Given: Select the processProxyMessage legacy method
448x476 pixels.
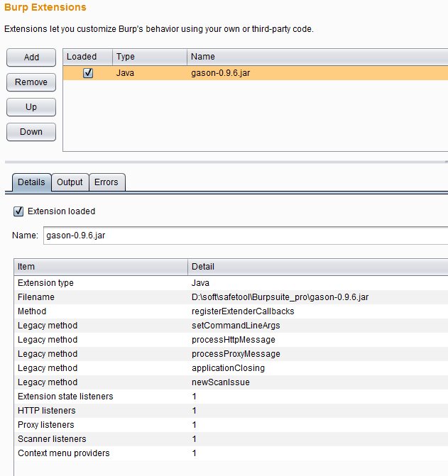Looking at the screenshot, I should click(236, 354).
